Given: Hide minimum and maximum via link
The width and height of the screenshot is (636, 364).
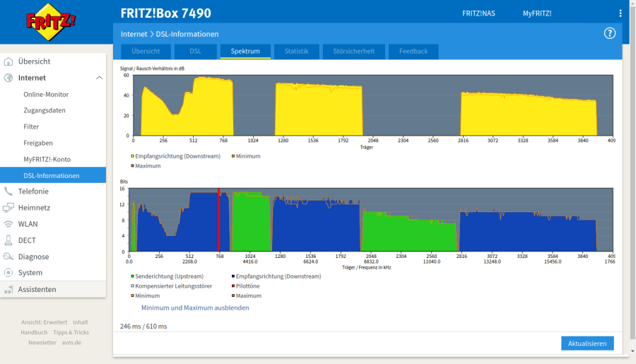Looking at the screenshot, I should [x=195, y=308].
